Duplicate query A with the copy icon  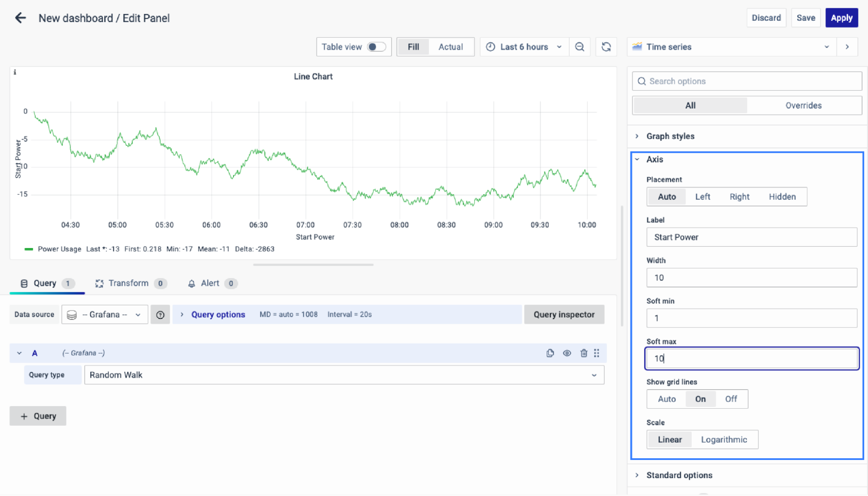pos(550,353)
